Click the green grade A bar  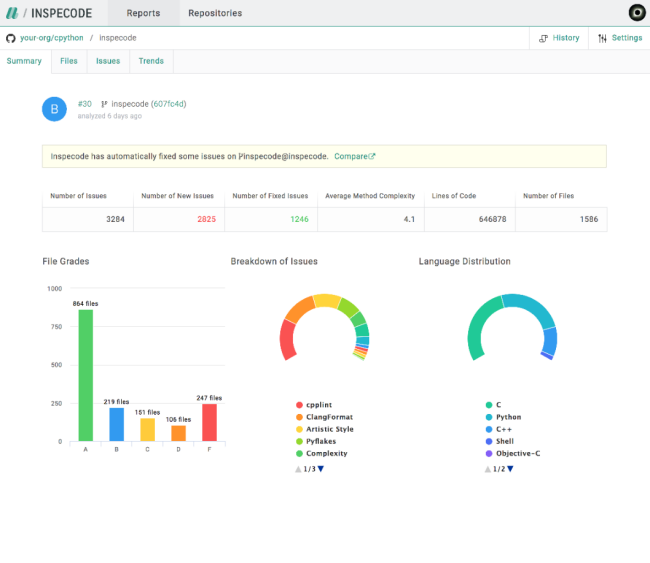click(x=86, y=375)
